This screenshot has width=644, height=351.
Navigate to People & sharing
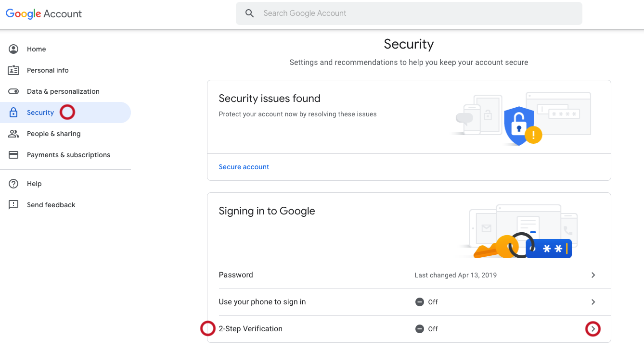click(x=52, y=133)
